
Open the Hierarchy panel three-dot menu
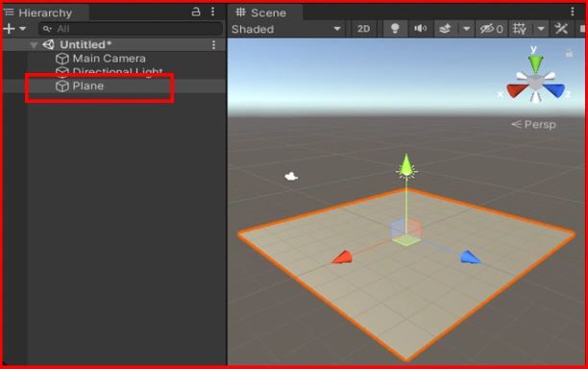click(x=212, y=12)
